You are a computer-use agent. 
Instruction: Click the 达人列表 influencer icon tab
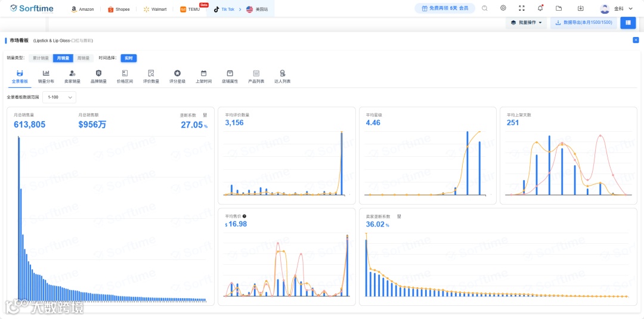click(283, 73)
